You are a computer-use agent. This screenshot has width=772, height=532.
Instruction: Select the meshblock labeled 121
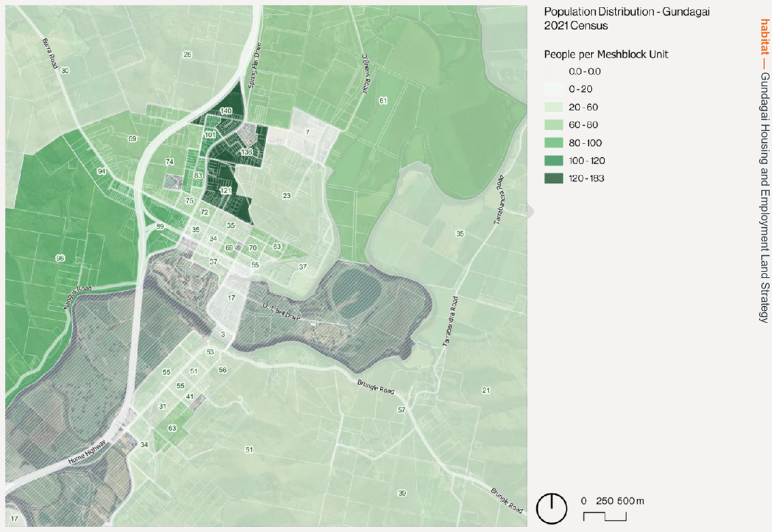pos(225,190)
